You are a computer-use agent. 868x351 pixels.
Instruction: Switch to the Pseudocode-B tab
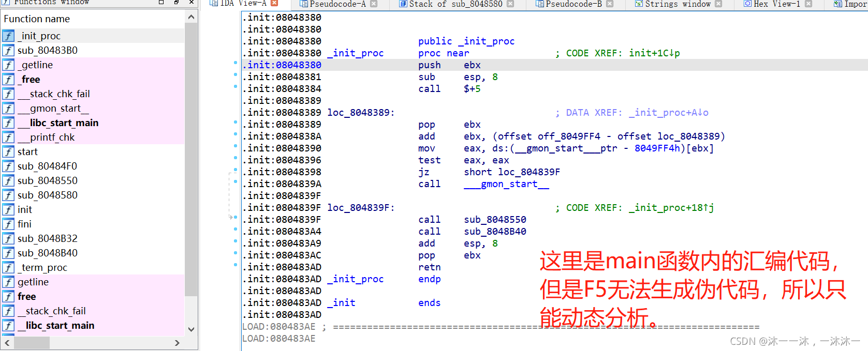(573, 4)
